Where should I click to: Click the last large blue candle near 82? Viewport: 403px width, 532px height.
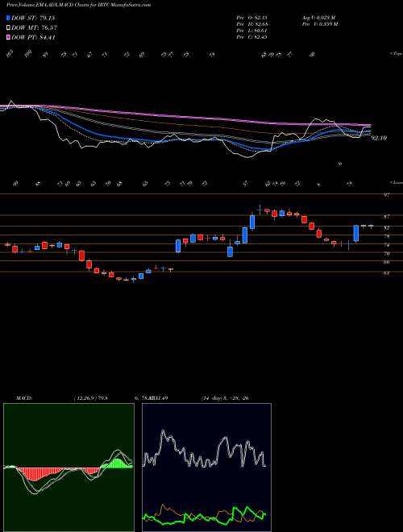(x=355, y=234)
